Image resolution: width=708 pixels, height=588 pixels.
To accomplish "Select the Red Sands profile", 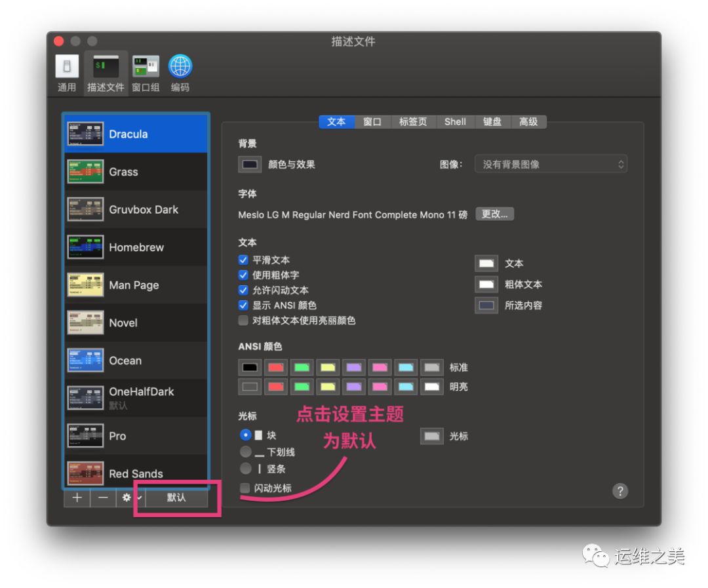I will [136, 471].
